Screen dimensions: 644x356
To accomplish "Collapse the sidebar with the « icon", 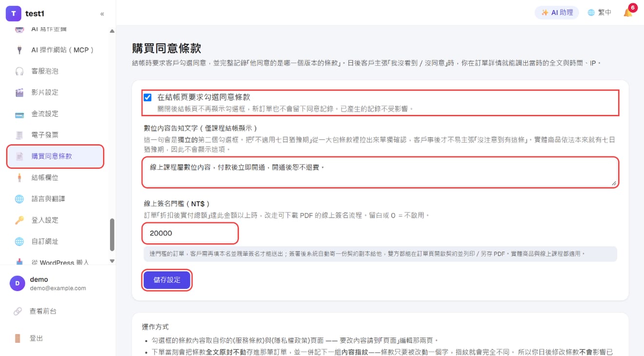I will [102, 14].
